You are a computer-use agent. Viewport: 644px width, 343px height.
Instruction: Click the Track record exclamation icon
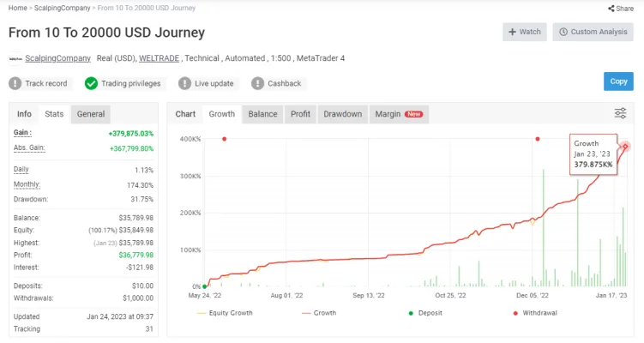(x=15, y=83)
